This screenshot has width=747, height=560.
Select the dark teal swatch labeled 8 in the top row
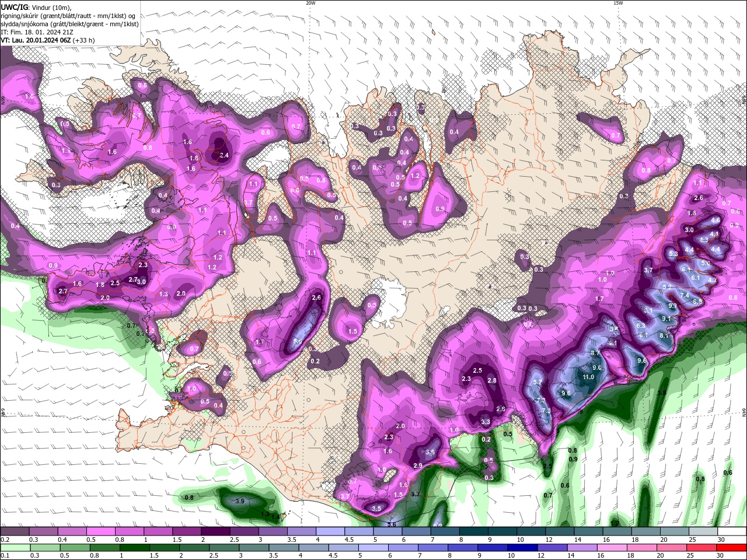tap(474, 531)
